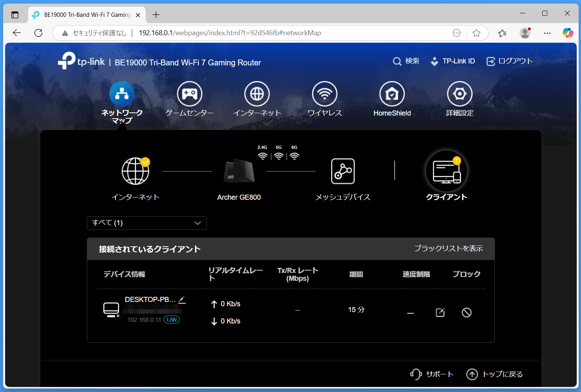
Task: Open the Support (サポート) link
Action: 432,374
